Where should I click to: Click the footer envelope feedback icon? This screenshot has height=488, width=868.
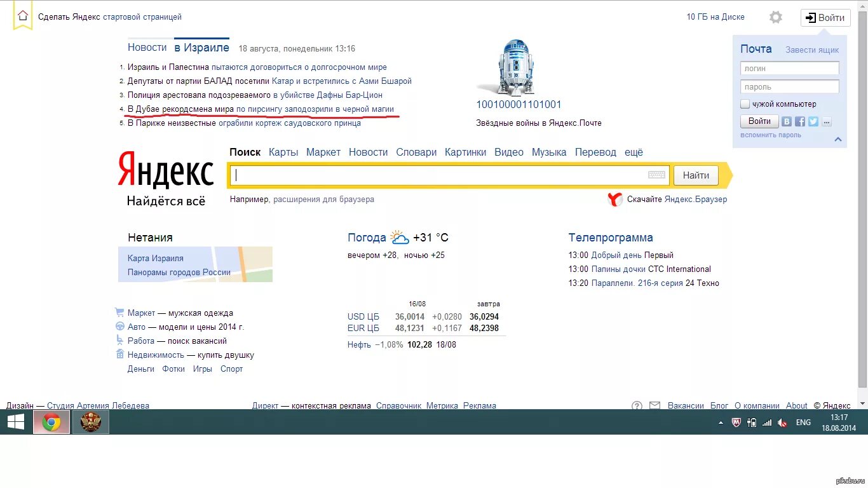pos(655,406)
